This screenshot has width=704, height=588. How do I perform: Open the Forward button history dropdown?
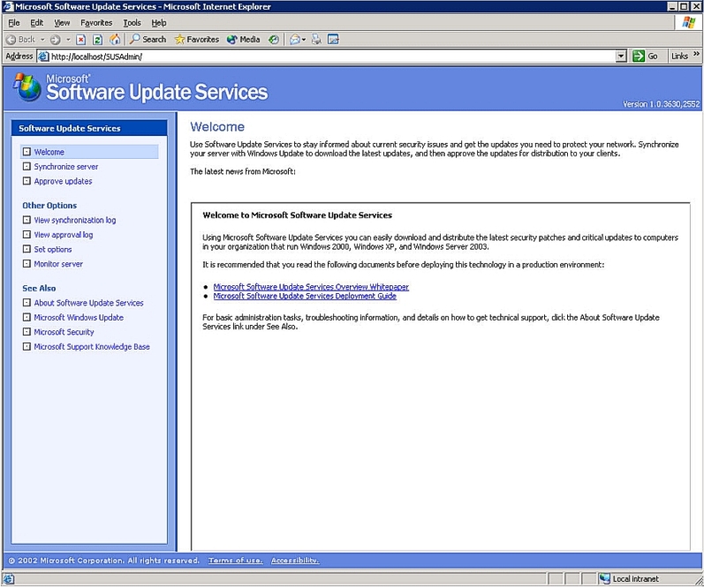coord(68,40)
